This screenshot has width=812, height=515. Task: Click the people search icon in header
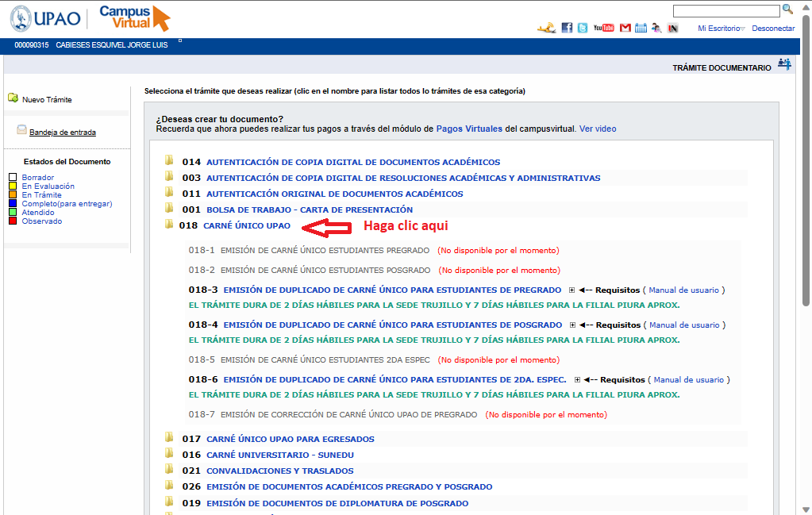click(x=656, y=28)
